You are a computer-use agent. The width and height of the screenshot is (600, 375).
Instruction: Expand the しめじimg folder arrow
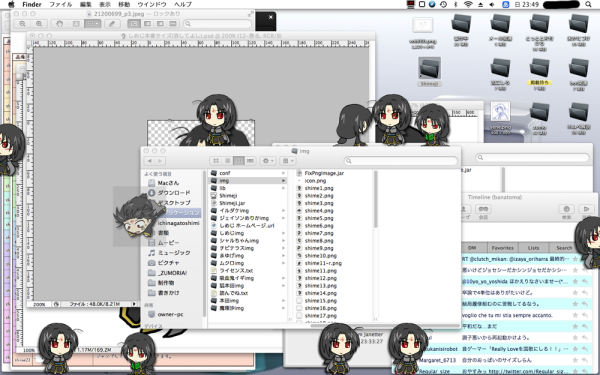(284, 233)
